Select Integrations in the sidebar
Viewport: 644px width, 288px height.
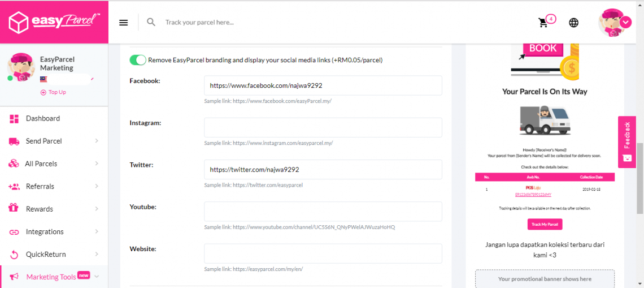coord(45,231)
